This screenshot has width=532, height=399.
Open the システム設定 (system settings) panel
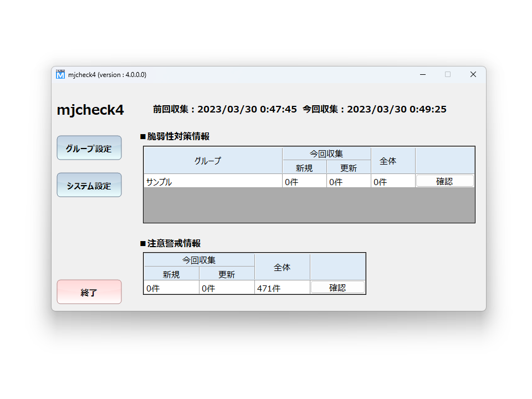click(89, 185)
